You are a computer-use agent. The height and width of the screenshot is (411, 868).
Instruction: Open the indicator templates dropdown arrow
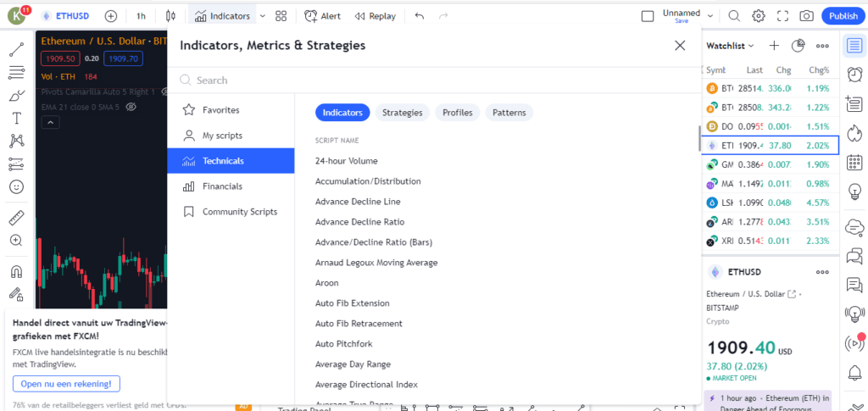(262, 16)
